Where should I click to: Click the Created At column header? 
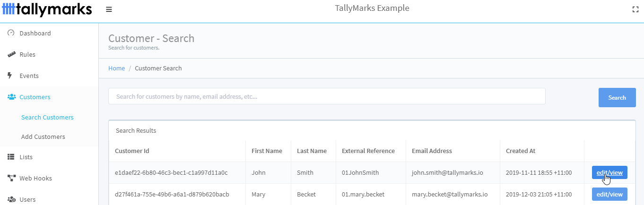coord(521,151)
